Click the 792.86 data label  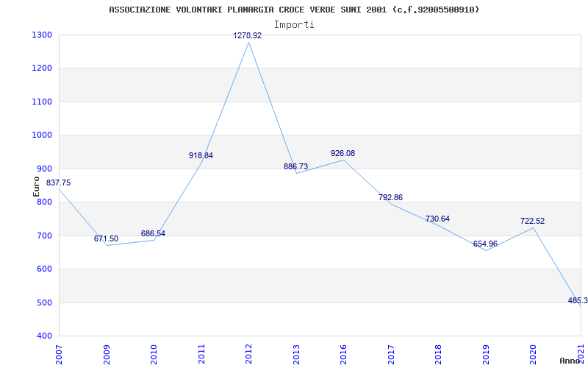tap(390, 197)
